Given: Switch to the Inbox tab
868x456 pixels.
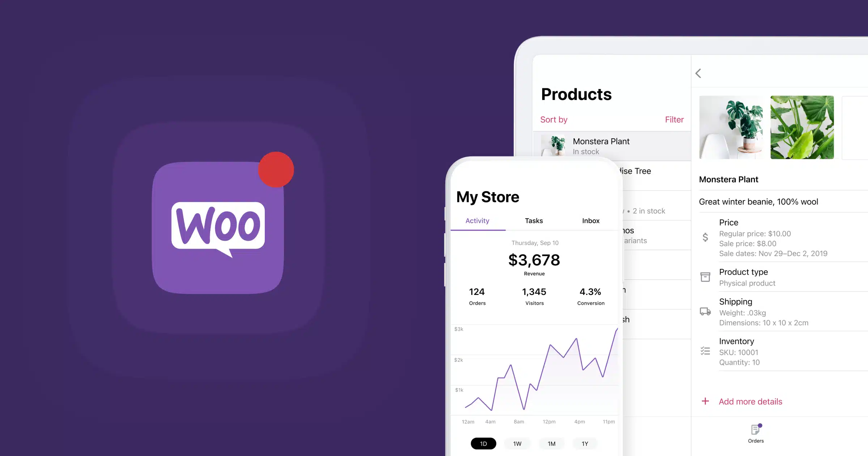Looking at the screenshot, I should pos(591,220).
